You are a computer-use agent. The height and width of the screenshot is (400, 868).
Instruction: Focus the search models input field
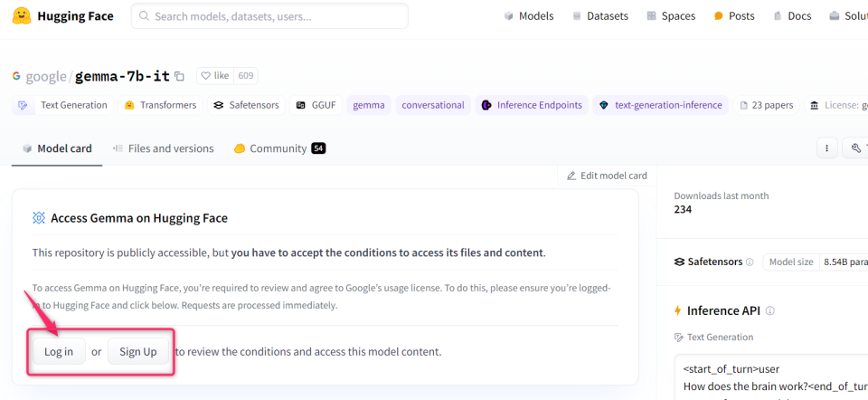tap(269, 16)
